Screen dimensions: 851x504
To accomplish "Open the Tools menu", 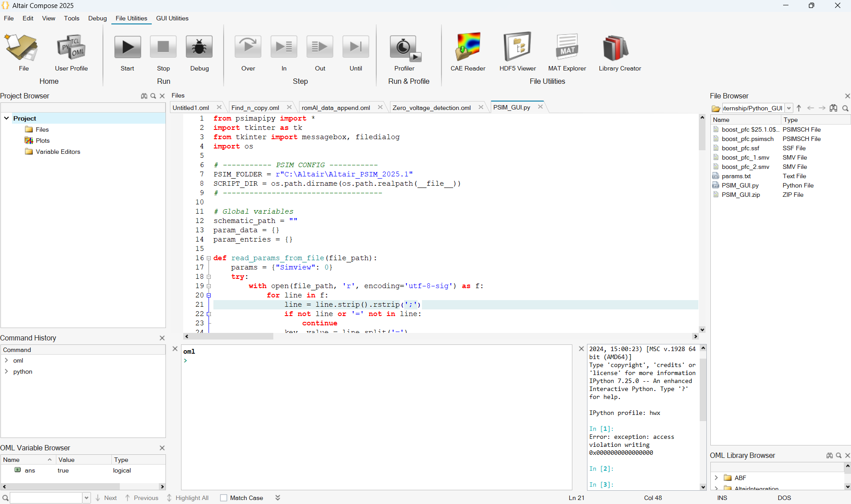I will click(71, 18).
